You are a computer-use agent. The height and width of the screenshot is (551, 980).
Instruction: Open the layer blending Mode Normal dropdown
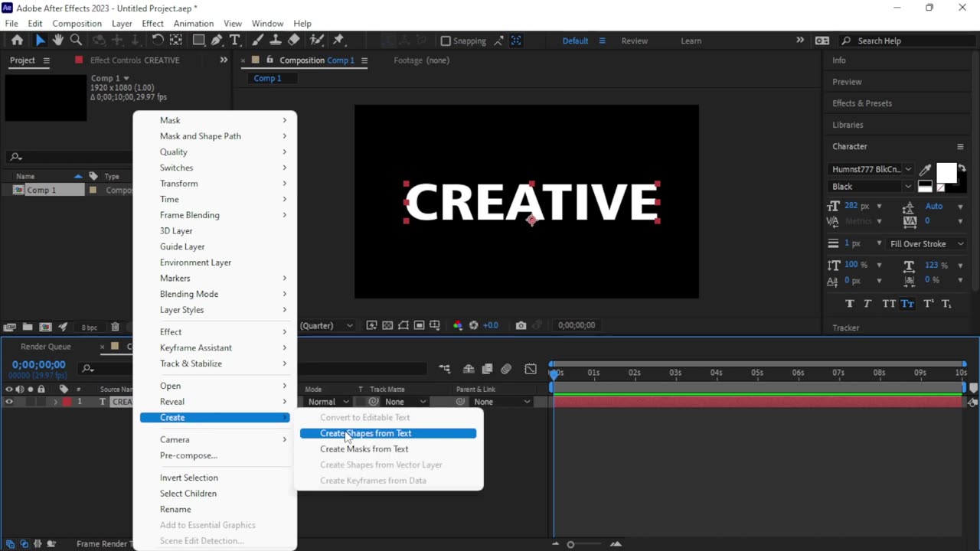(328, 402)
